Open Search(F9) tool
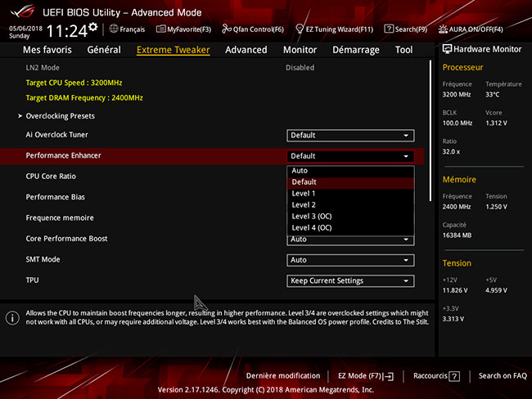This screenshot has width=532, height=399. click(405, 29)
